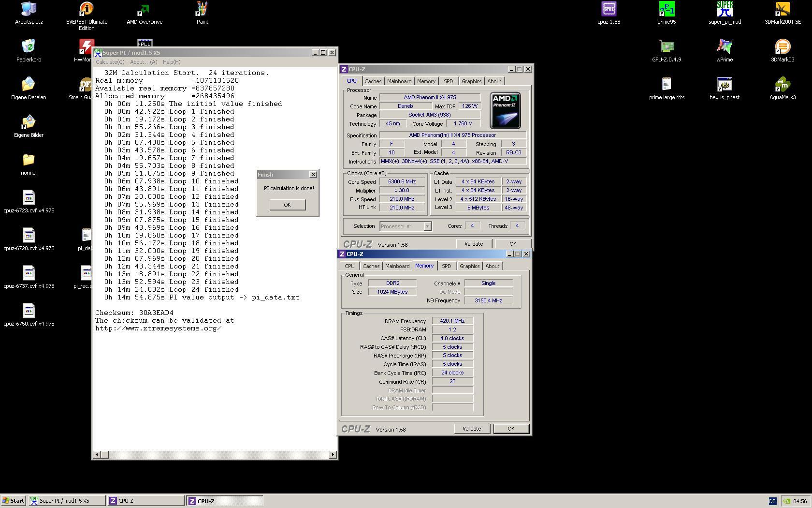Launch GPU-Z.0.4.9 desktop icon
This screenshot has height=508, width=812.
pyautogui.click(x=667, y=51)
